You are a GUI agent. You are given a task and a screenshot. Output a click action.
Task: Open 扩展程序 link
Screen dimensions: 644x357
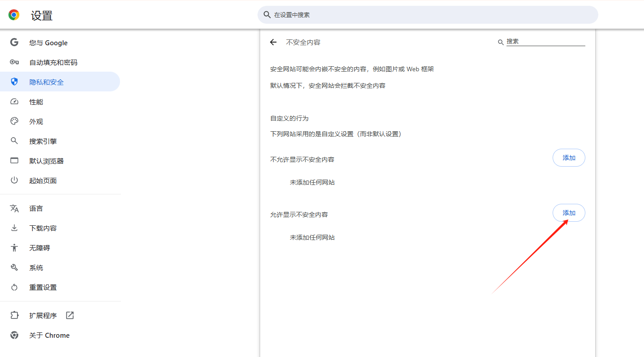(x=60, y=315)
